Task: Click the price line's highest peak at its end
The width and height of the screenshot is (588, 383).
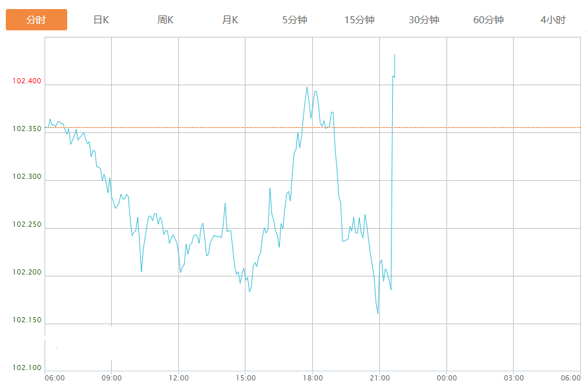Action: (394, 56)
